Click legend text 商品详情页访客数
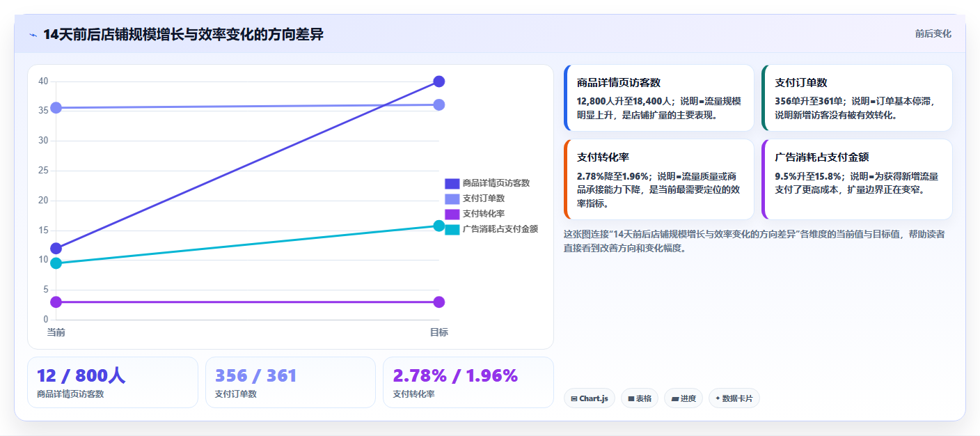 (496, 183)
